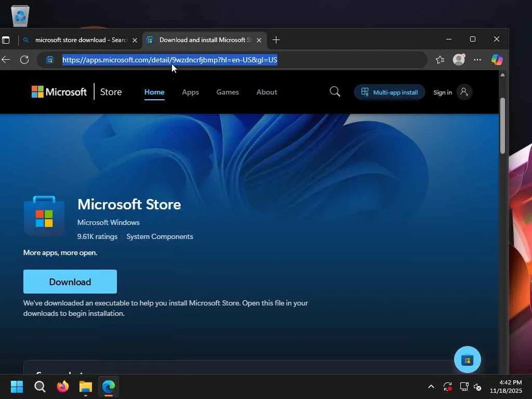Select the Home navigation item
The width and height of the screenshot is (532, 399).
tap(154, 92)
